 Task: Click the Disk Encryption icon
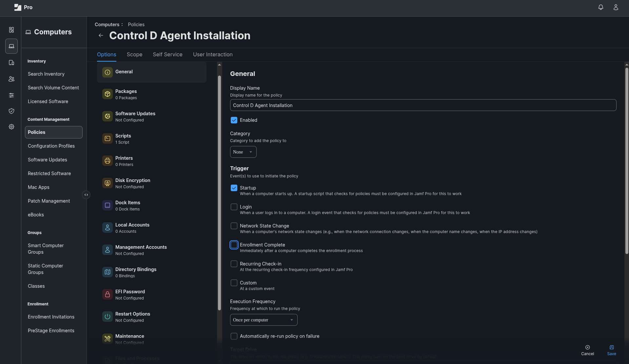click(x=108, y=183)
